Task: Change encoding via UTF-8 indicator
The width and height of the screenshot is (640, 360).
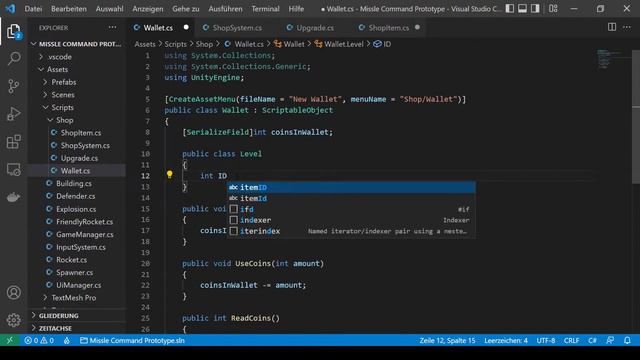Action: click(x=546, y=340)
